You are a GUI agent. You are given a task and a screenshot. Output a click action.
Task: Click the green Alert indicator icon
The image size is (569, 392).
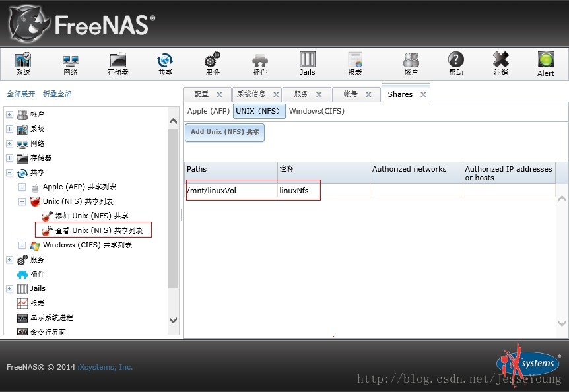click(x=546, y=60)
